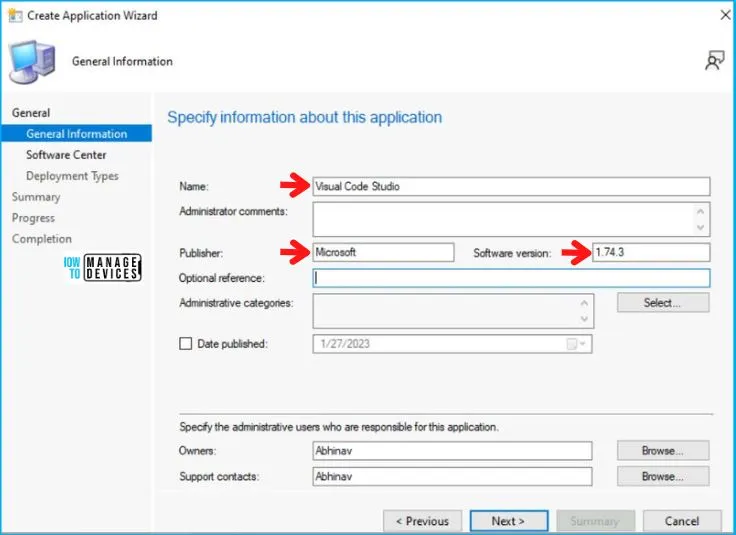Image resolution: width=736 pixels, height=535 pixels.
Task: Click the 'Specify the administrative users' instruction text
Action: click(x=339, y=427)
